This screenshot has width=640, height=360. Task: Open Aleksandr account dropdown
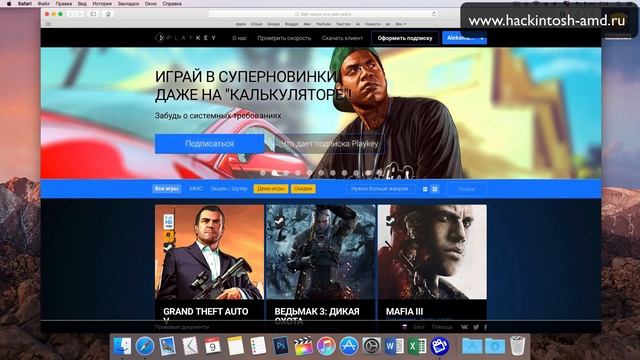pos(464,38)
